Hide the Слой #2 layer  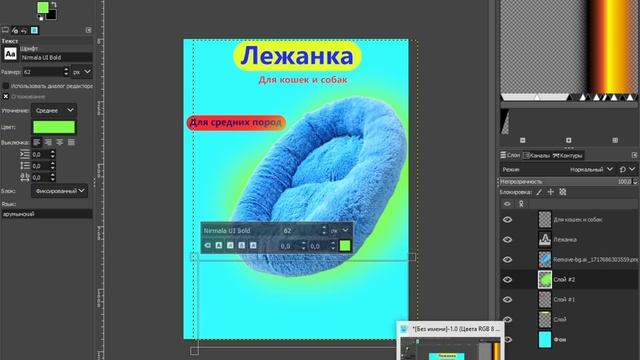click(x=507, y=280)
